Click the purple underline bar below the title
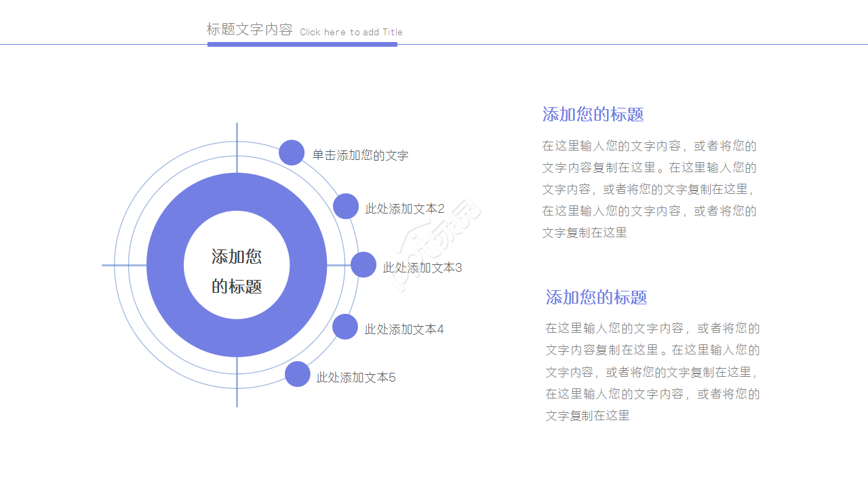Image resolution: width=868 pixels, height=488 pixels. [302, 44]
